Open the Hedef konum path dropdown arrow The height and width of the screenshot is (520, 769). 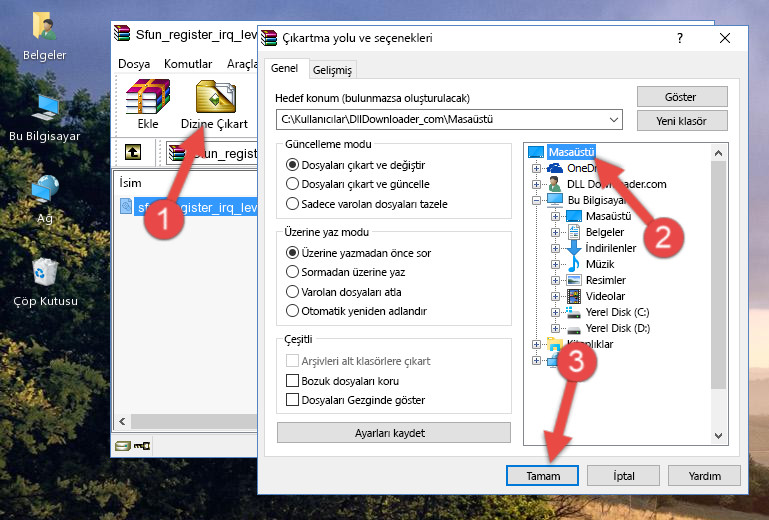[612, 120]
